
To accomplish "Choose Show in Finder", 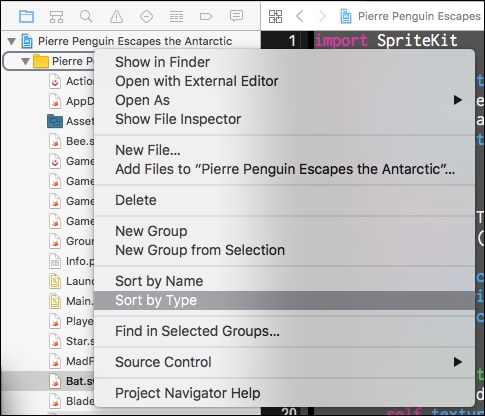I will pos(284,62).
